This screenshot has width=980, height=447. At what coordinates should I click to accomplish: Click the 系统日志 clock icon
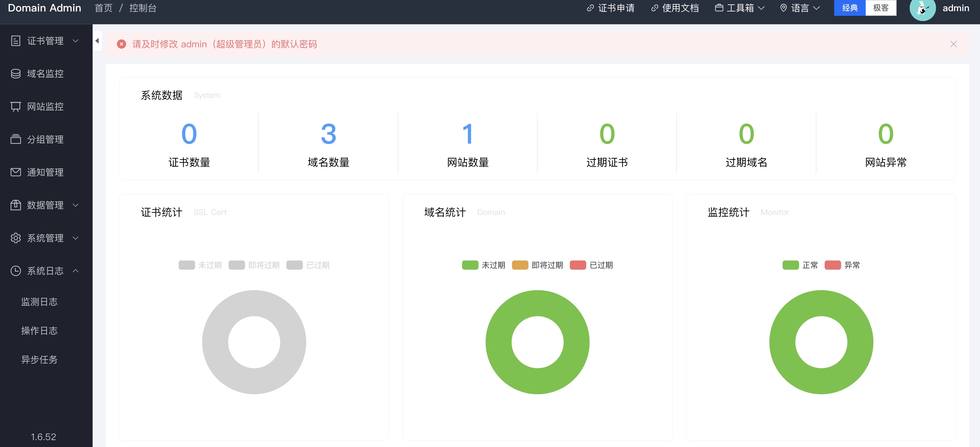point(15,271)
